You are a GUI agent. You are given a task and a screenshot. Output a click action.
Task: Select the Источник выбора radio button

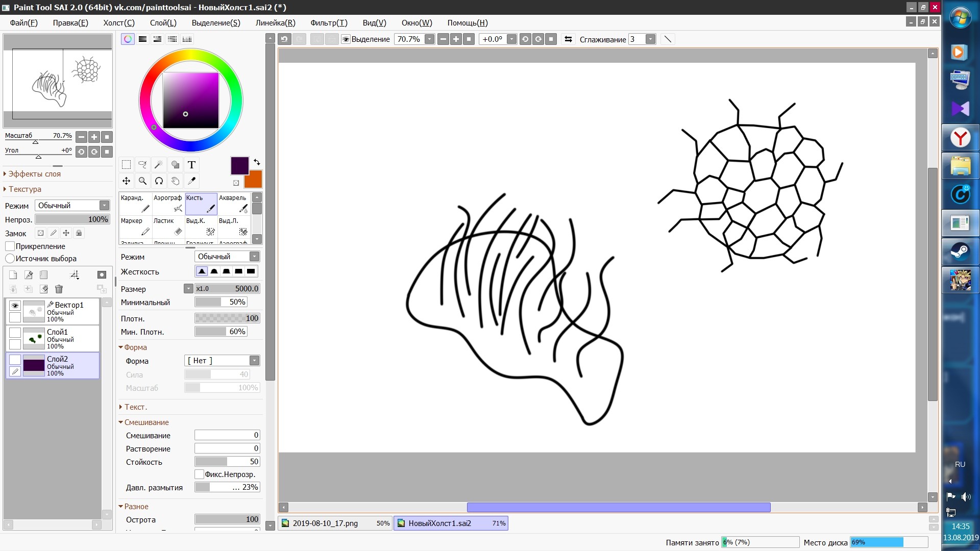[10, 259]
